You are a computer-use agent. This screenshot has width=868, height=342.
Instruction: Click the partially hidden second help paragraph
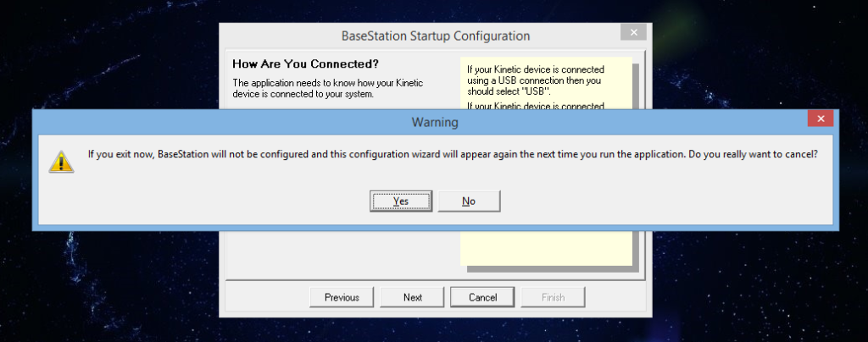pyautogui.click(x=536, y=106)
